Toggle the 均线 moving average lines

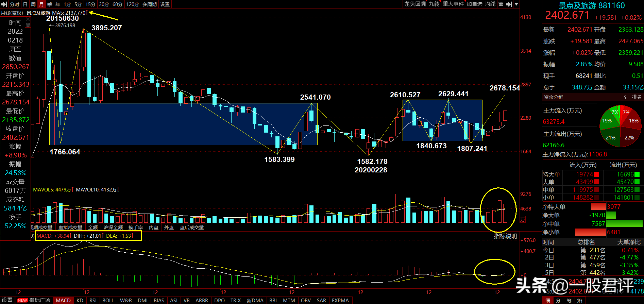pyautogui.click(x=490, y=4)
